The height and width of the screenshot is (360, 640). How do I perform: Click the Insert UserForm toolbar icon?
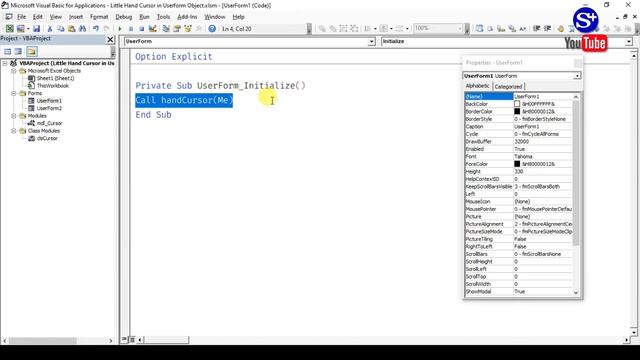pos(20,29)
